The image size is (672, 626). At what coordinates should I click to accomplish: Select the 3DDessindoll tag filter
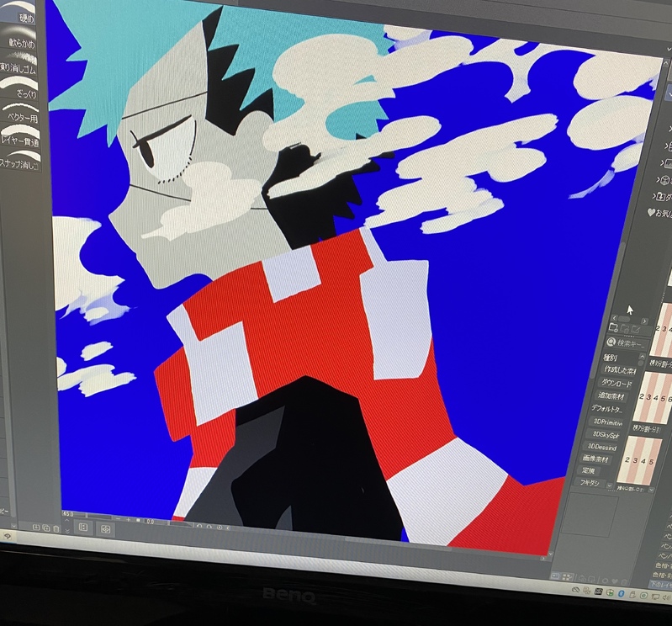tap(601, 447)
